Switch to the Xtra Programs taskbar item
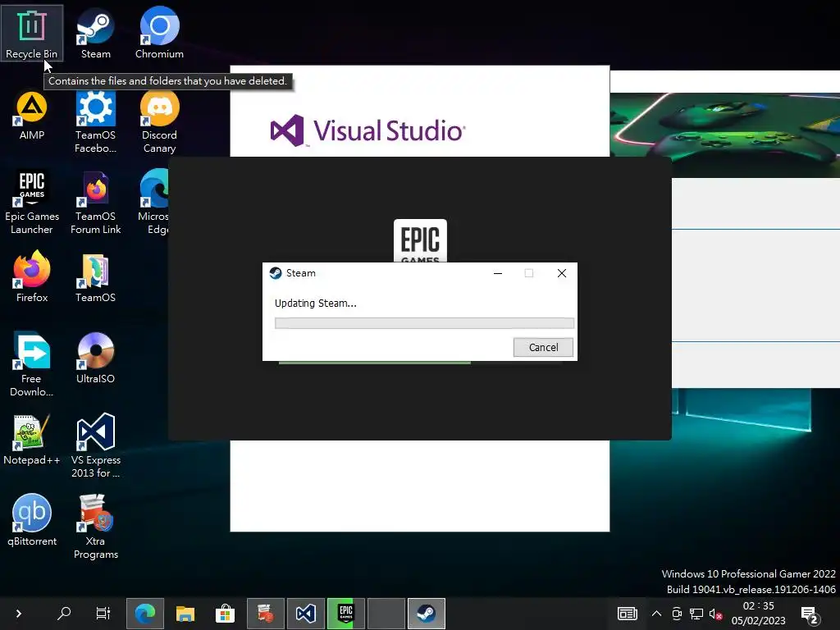Screen dimensions: 840x630 266,614
